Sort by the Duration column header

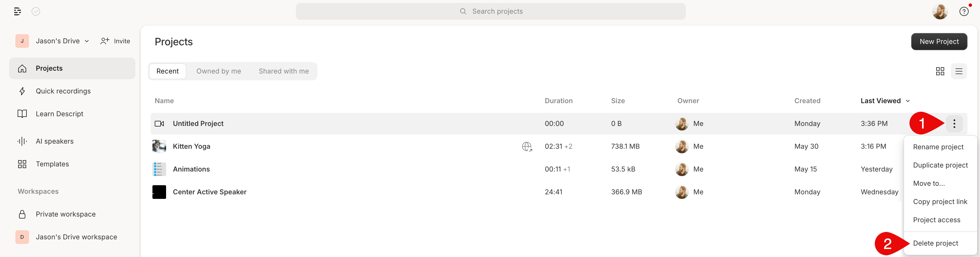559,101
